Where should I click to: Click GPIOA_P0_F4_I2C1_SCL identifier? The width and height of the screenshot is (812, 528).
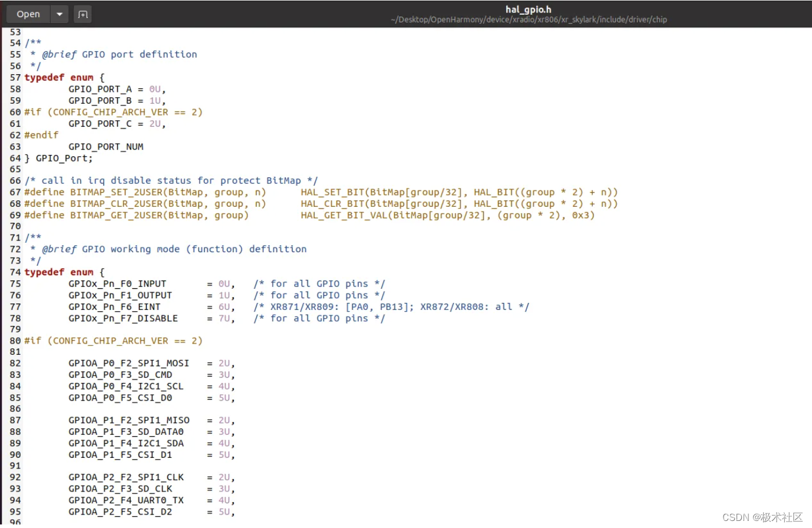[126, 387]
